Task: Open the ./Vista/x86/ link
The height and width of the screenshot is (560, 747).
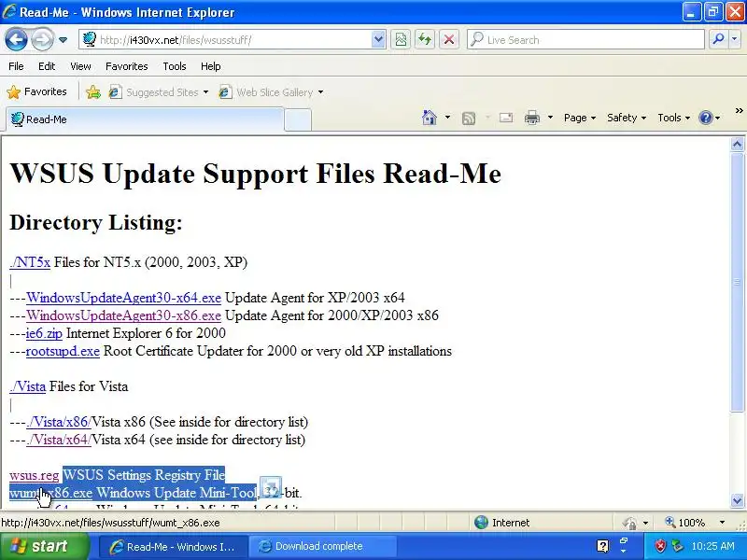Action: pyautogui.click(x=59, y=422)
